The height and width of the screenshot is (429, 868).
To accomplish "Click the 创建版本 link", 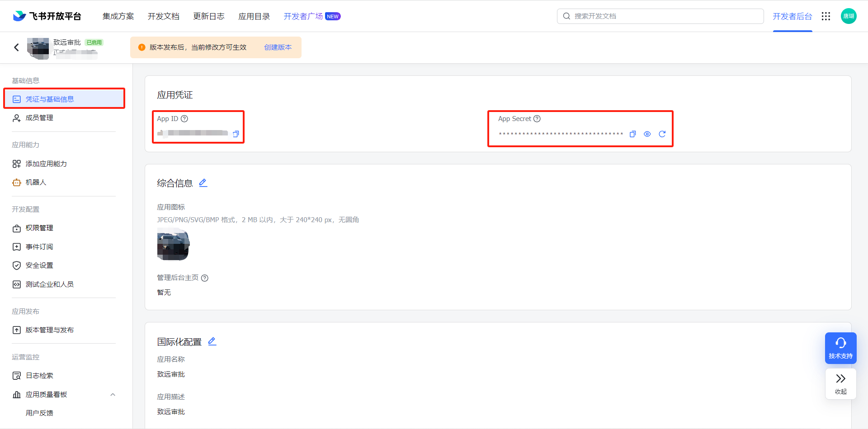I will click(278, 47).
